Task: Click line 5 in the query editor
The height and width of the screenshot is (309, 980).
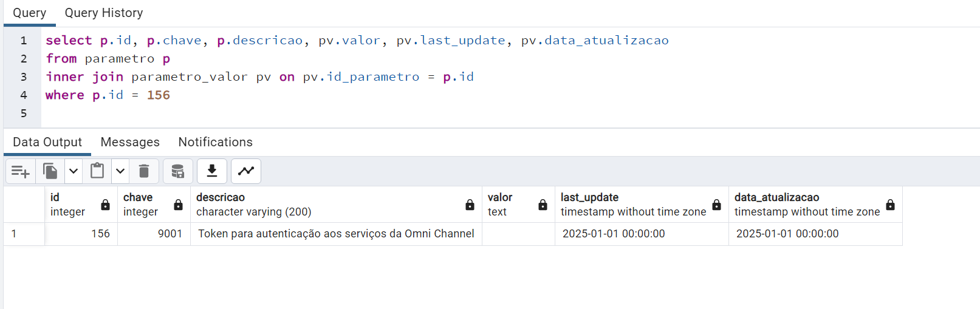Action: (x=243, y=114)
